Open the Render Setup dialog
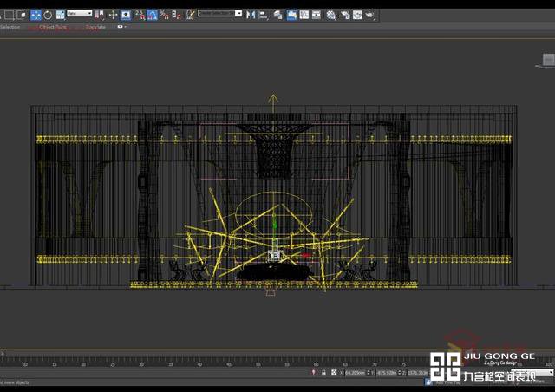This screenshot has width=555, height=392. point(344,15)
